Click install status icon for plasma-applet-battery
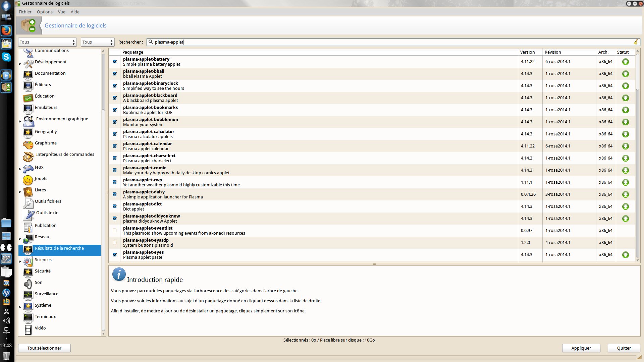Screen dimensions: 644x362 click(x=625, y=62)
